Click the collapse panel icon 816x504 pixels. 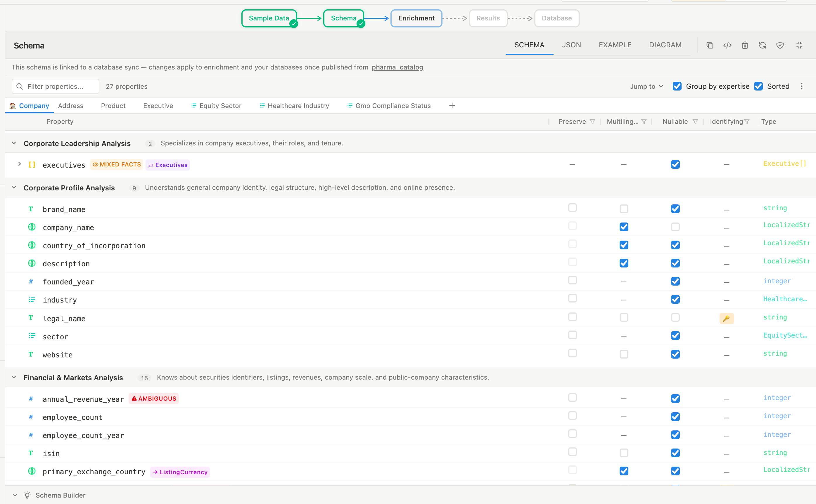799,45
